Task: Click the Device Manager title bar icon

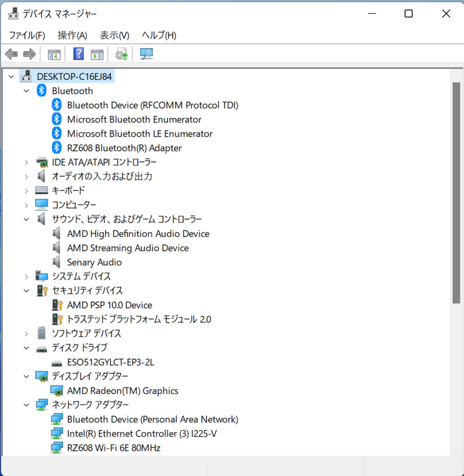Action: (x=13, y=14)
